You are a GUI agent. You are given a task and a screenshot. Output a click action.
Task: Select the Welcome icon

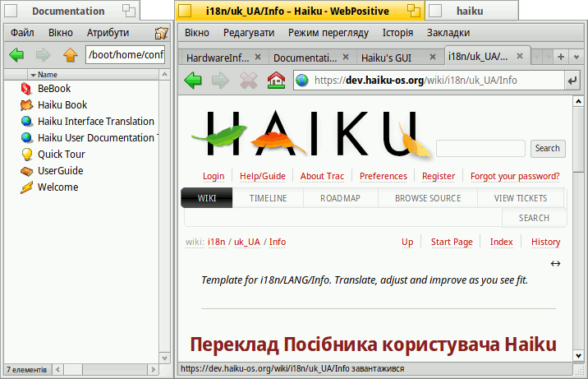(26, 187)
